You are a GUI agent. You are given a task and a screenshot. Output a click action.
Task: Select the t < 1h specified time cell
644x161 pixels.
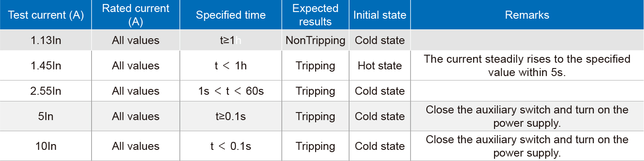click(231, 66)
